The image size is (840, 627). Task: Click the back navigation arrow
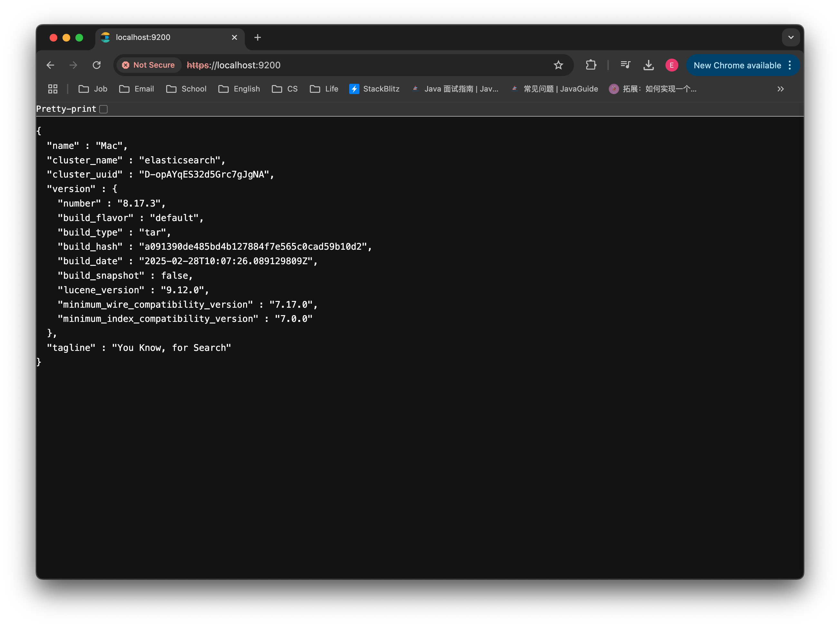point(50,65)
